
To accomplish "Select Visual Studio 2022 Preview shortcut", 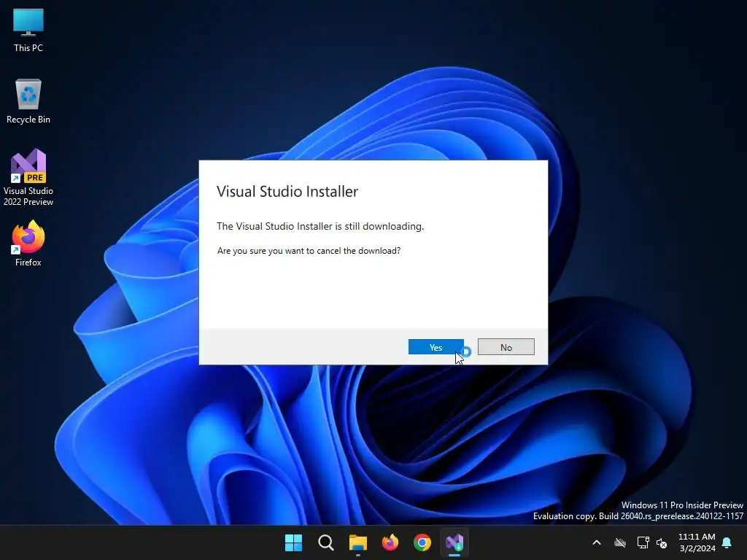I will point(28,177).
